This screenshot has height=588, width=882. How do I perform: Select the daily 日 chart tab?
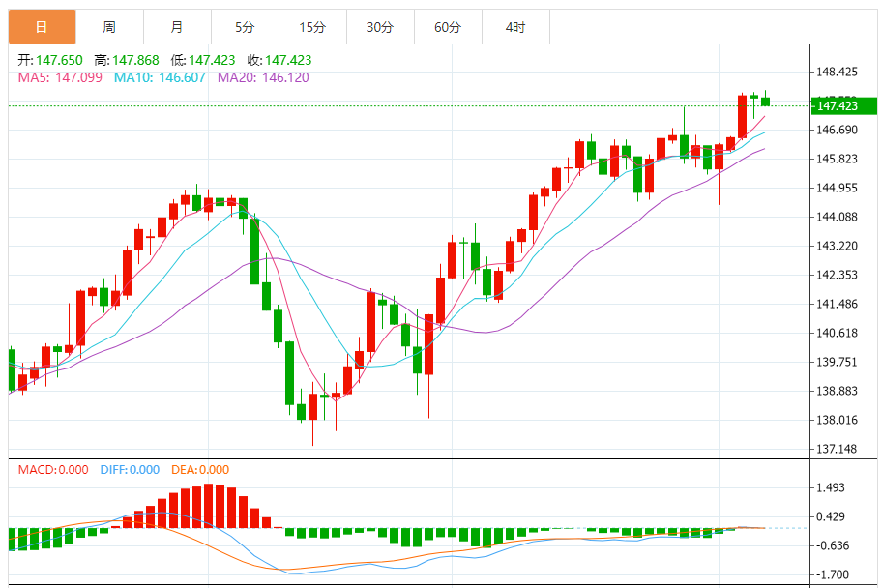pos(43,26)
